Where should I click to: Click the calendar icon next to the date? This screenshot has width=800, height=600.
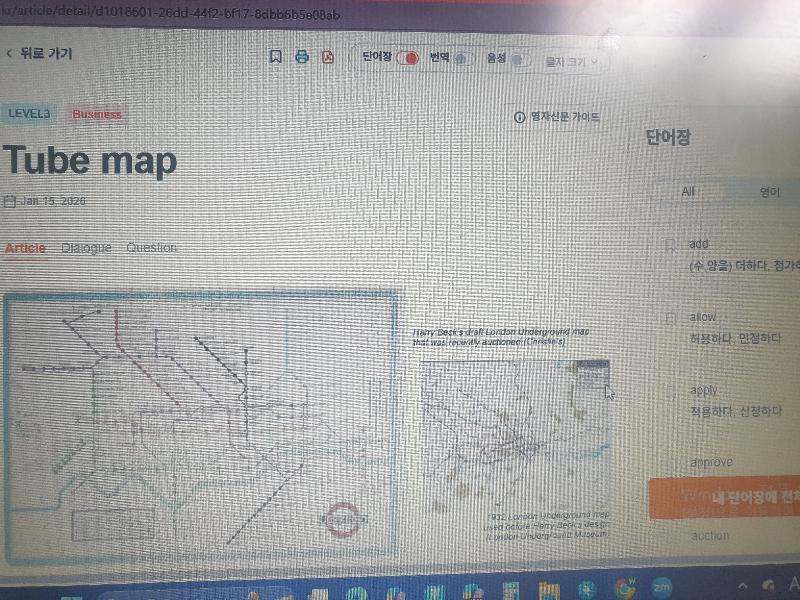coord(10,202)
